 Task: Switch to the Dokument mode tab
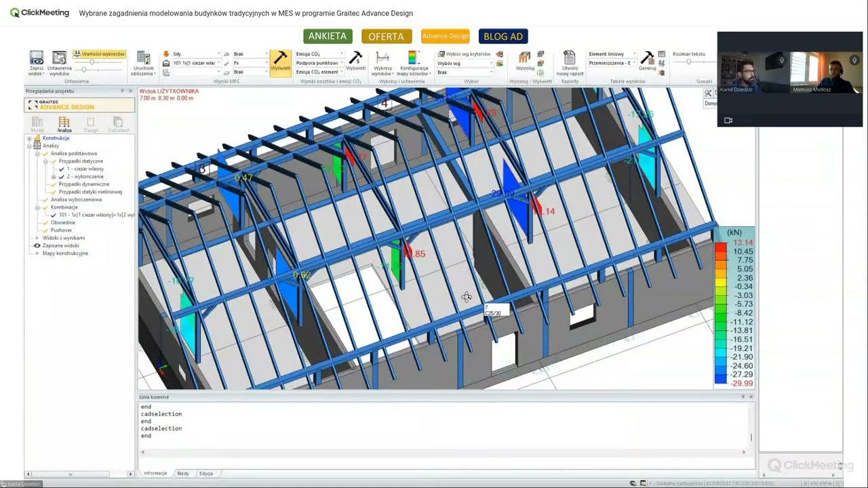118,124
